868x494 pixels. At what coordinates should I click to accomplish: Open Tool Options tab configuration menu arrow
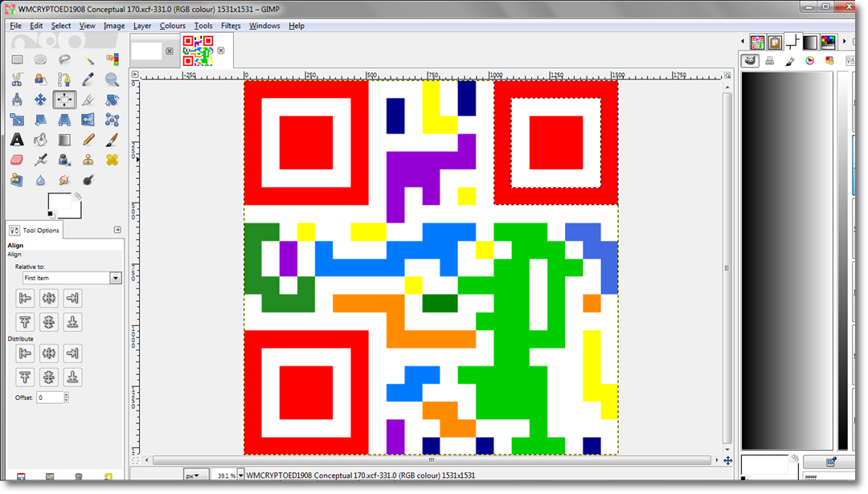[x=117, y=230]
